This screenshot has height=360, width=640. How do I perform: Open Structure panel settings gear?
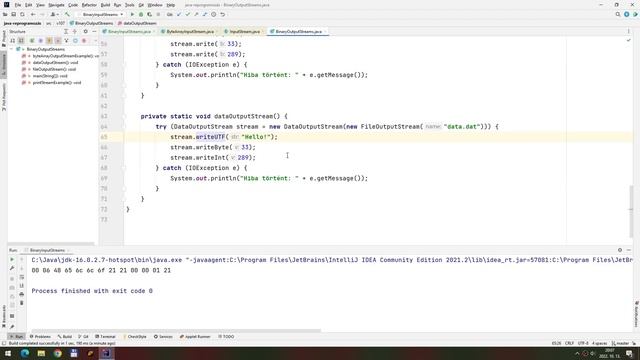pos(85,31)
